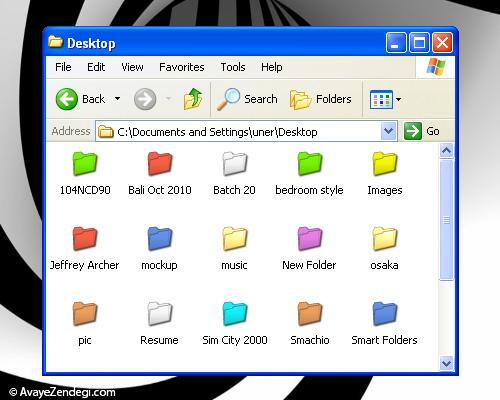Toggle the Folders pane button

point(321,99)
